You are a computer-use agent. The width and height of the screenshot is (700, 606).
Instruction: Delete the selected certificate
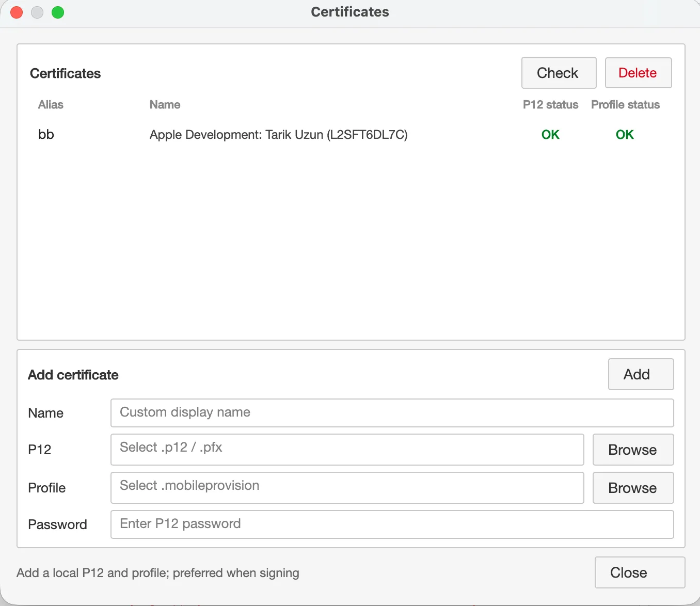(638, 73)
